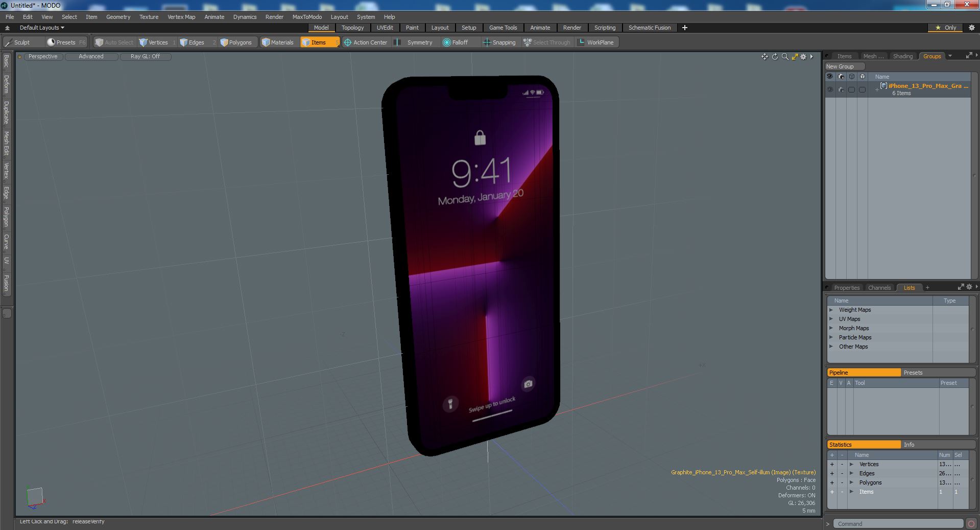The height and width of the screenshot is (530, 980).
Task: Toggle render camera of iPhone_13_Pro_Max group
Action: 841,89
